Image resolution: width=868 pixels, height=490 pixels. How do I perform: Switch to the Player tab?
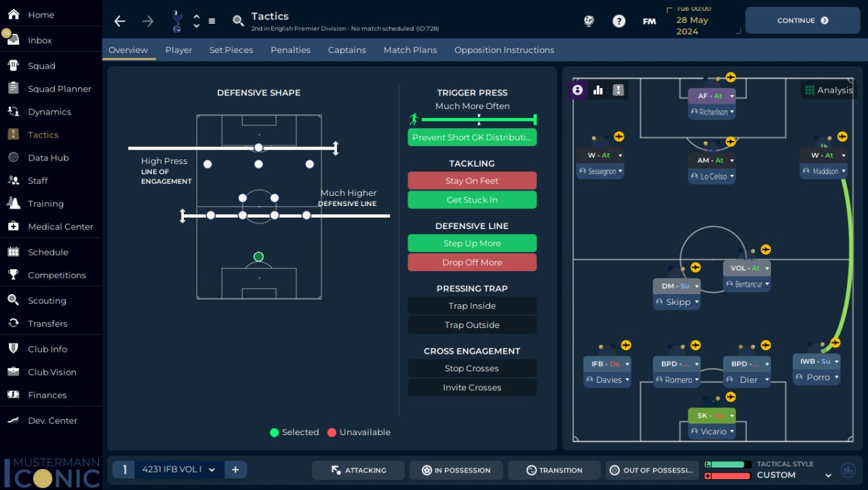[179, 50]
